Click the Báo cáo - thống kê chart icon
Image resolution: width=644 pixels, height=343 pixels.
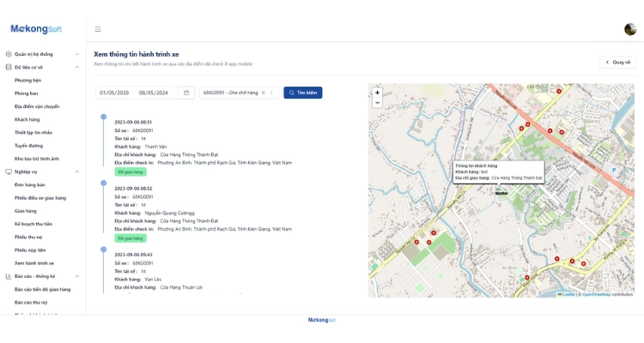pyautogui.click(x=9, y=276)
